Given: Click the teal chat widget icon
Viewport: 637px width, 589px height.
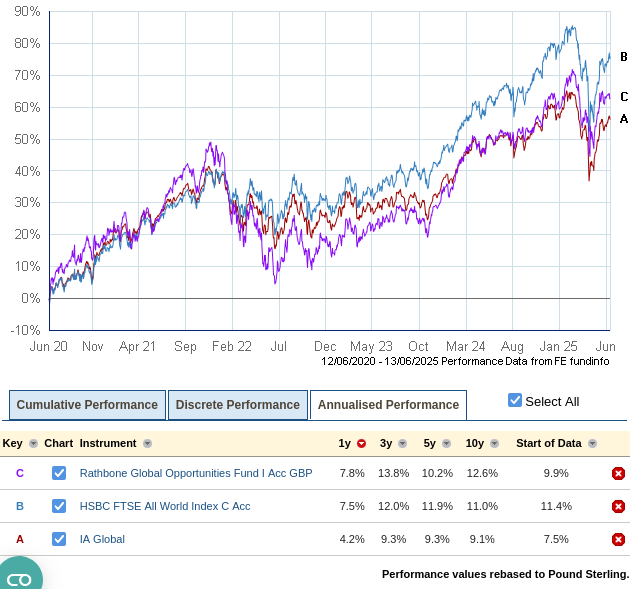Looking at the screenshot, I should point(20,576).
